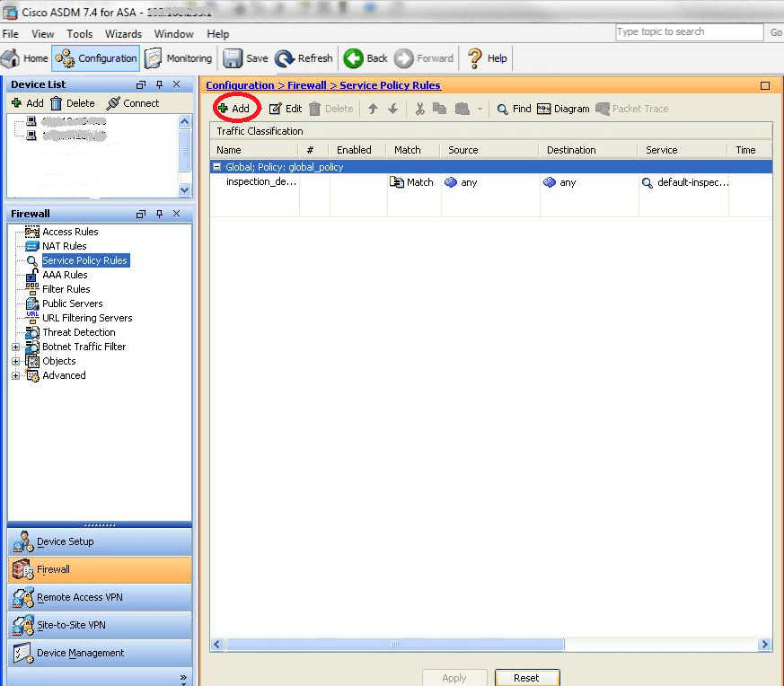This screenshot has height=686, width=784.
Task: Add a device in Device List
Action: [28, 103]
